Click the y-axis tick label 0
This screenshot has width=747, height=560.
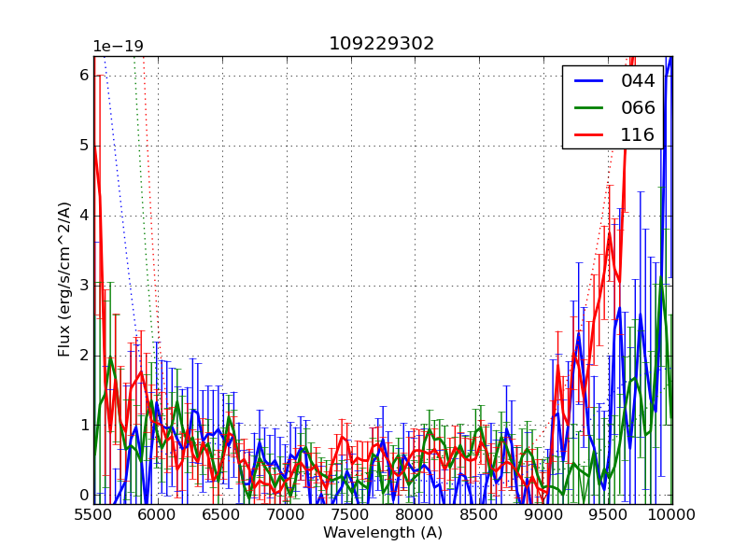point(83,496)
